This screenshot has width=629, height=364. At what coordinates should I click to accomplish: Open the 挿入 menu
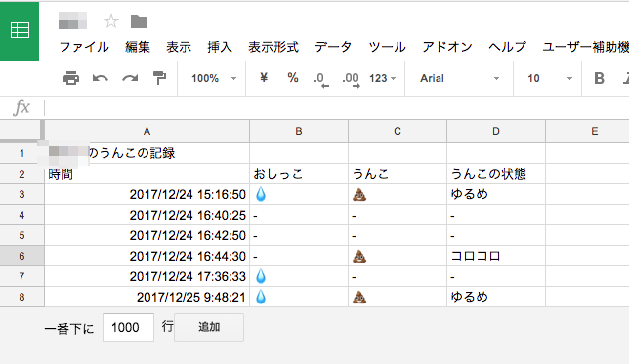click(220, 47)
